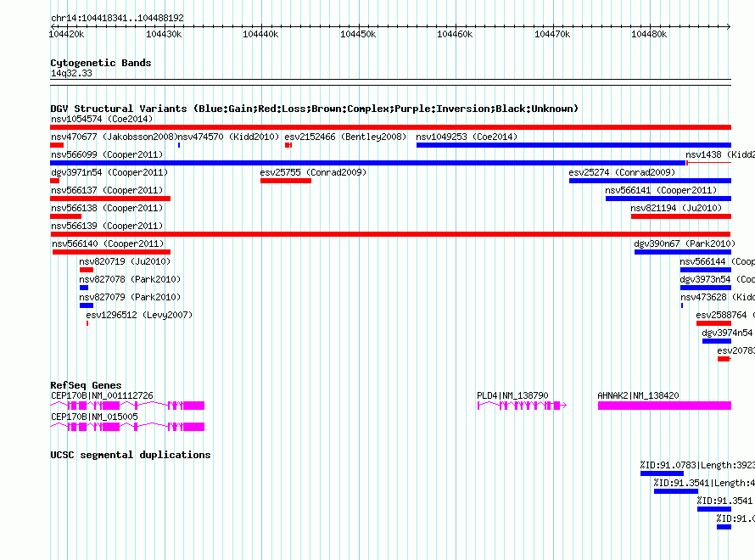Click the nsv1049253 (Coe2014) label

tap(467, 137)
